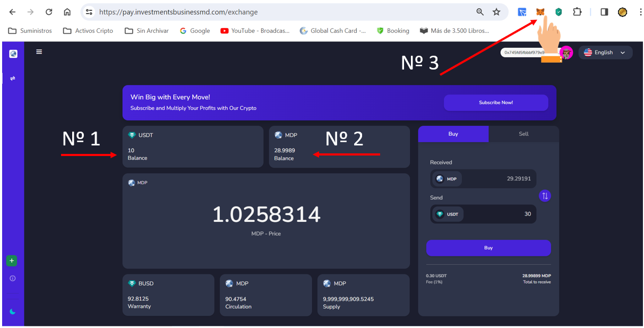Click the swap arrows icon in the sidebar

[13, 78]
